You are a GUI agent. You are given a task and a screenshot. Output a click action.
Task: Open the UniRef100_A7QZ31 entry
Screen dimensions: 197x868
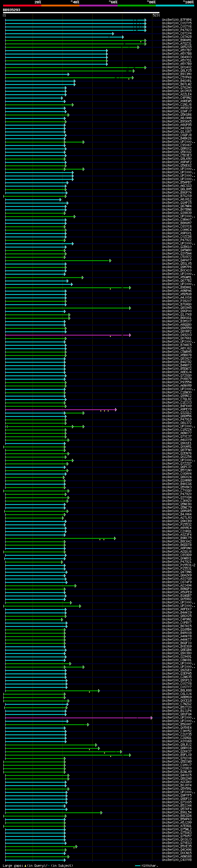(x=177, y=43)
